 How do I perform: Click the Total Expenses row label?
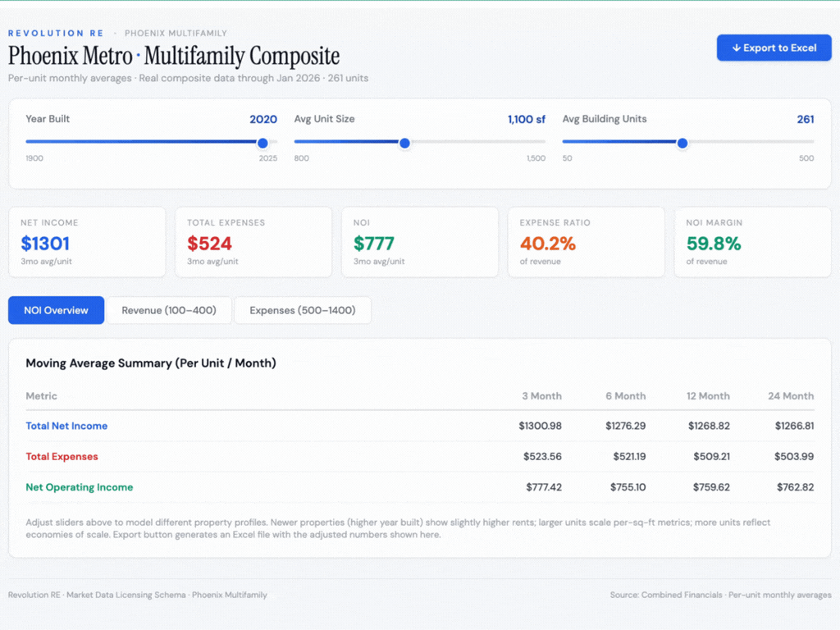[62, 456]
